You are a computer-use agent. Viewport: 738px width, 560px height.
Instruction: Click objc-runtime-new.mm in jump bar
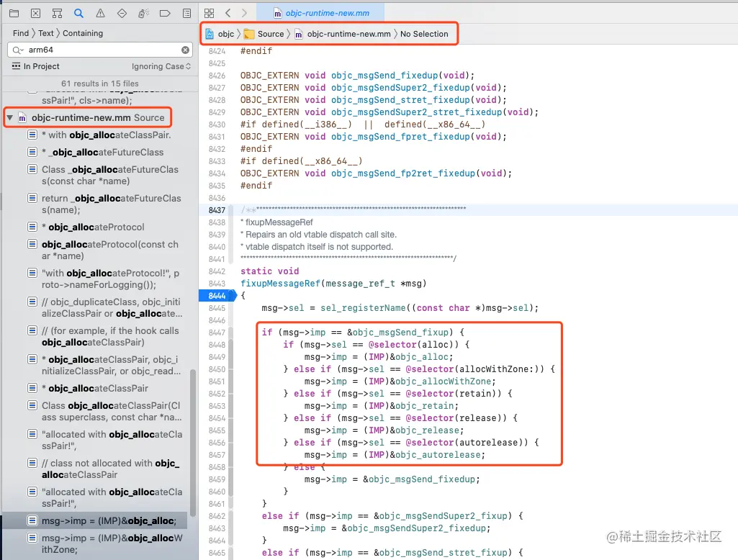(343, 34)
